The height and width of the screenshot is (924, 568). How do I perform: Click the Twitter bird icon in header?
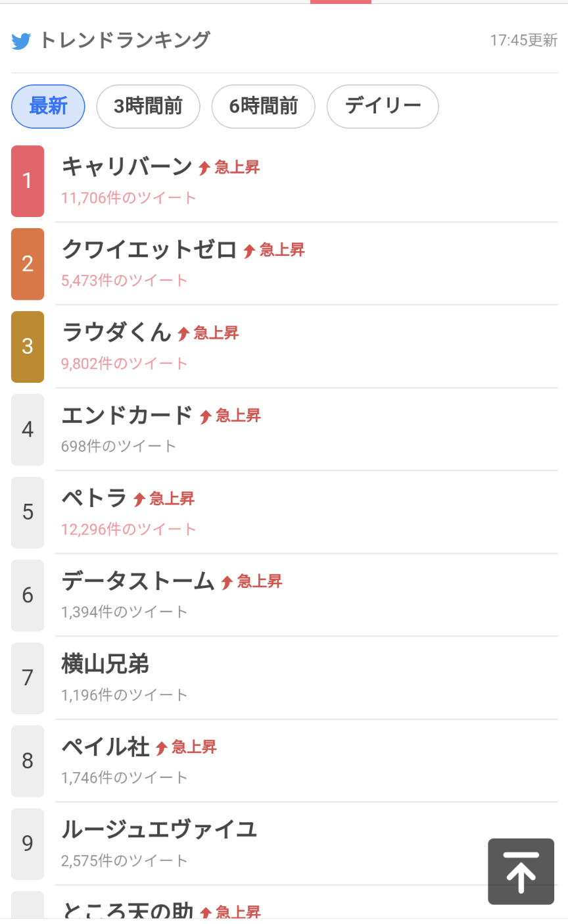click(21, 41)
